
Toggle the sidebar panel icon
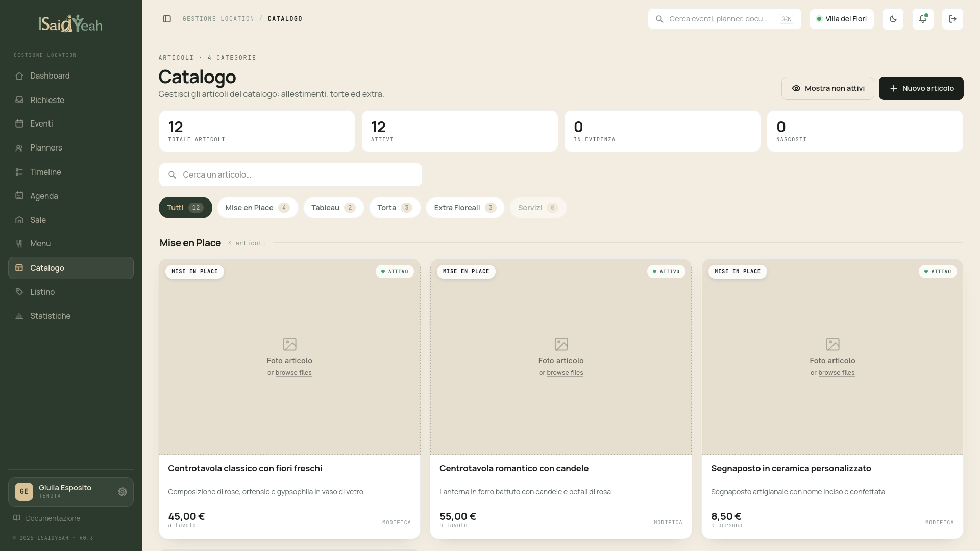pyautogui.click(x=167, y=19)
